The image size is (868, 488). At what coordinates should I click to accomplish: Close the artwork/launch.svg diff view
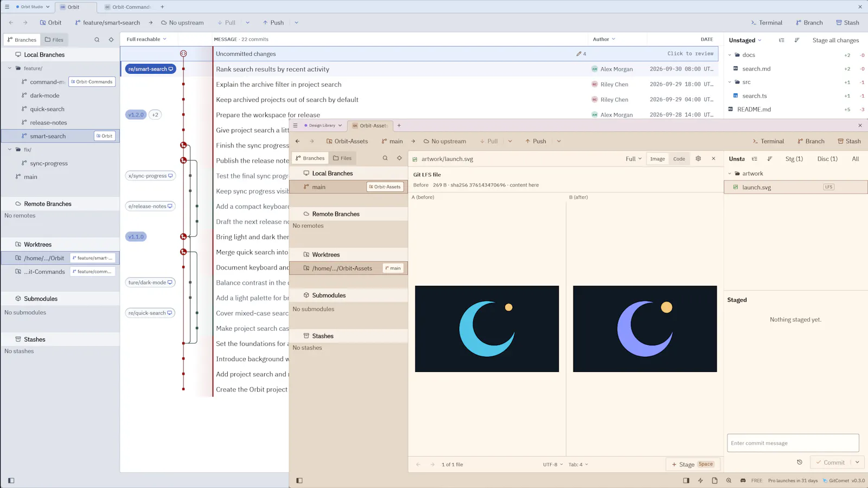coord(713,159)
